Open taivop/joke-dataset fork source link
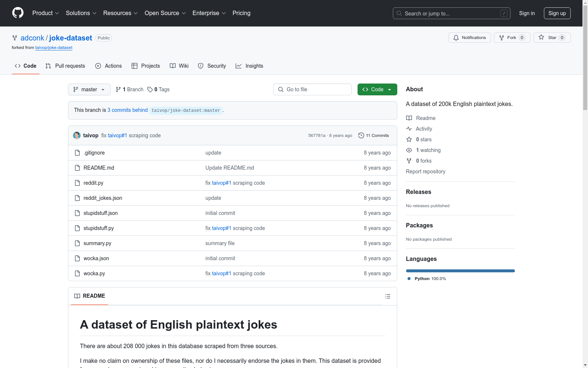This screenshot has height=368, width=588. (x=54, y=47)
